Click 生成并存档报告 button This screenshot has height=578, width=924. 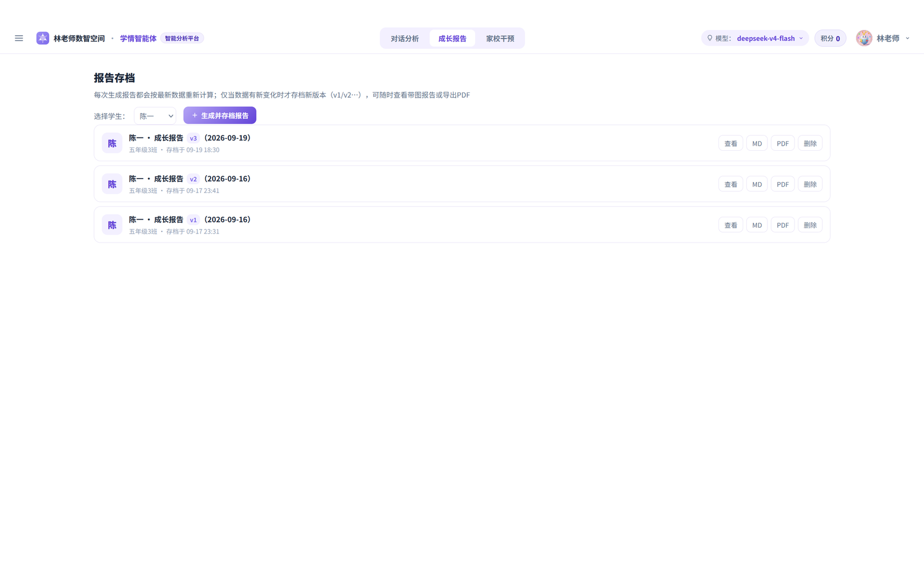(220, 116)
